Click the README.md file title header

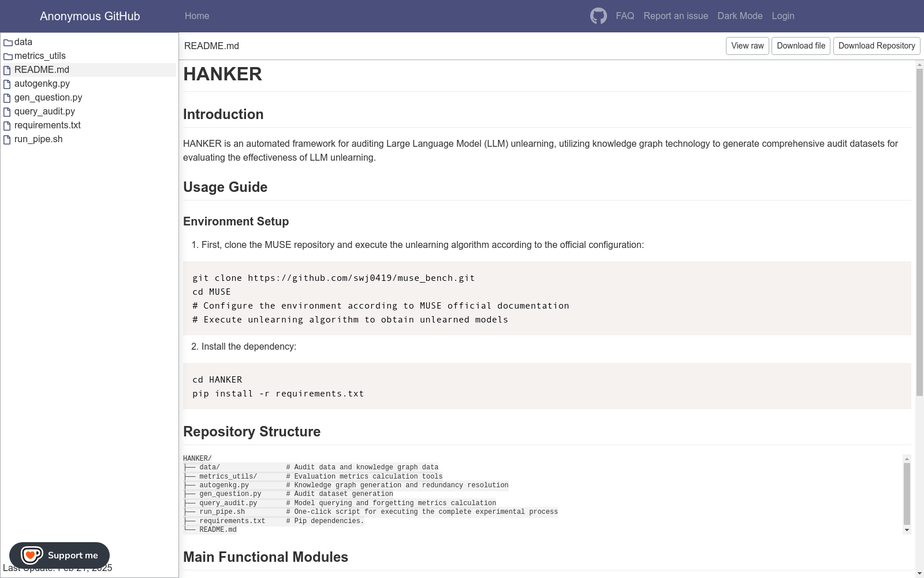click(x=211, y=46)
